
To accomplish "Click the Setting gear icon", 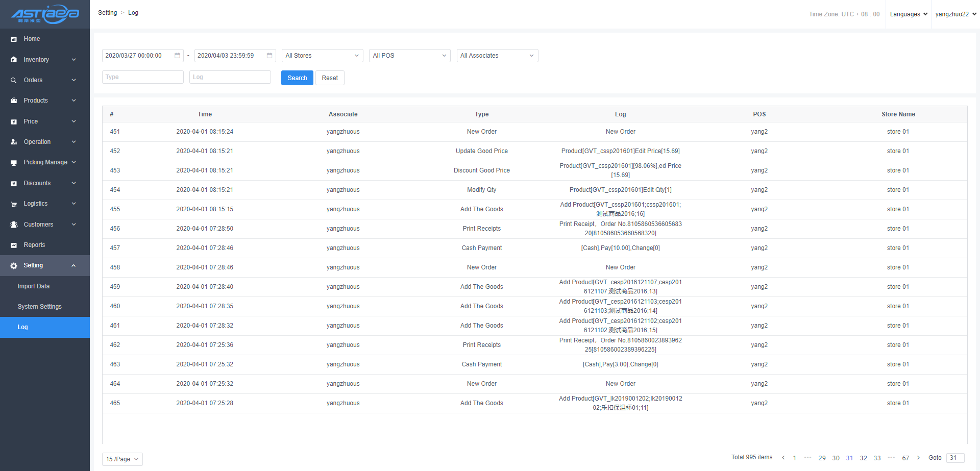I will (x=14, y=266).
